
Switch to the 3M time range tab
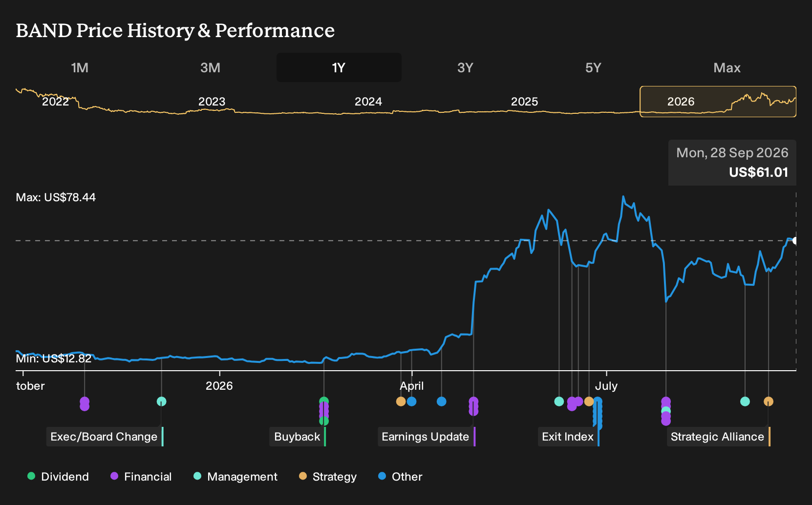(x=210, y=67)
